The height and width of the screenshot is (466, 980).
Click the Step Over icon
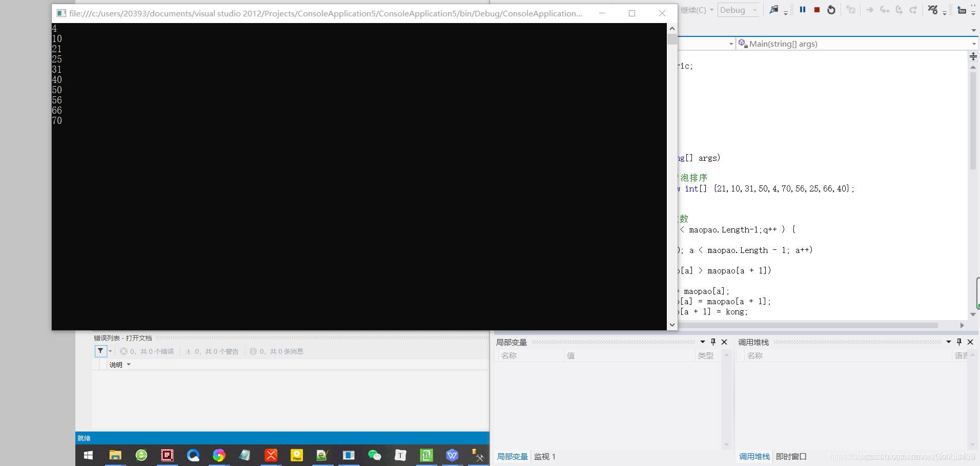pos(899,10)
